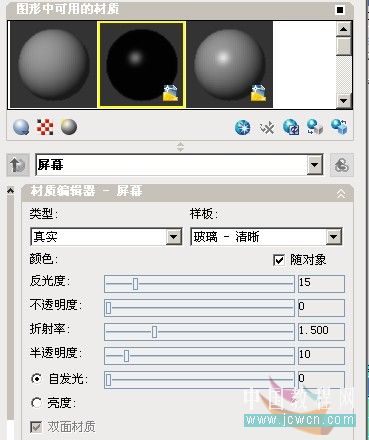Screen dimensions: 369x440
Task: Click the small up arrow left of editor
Action: click(10, 191)
